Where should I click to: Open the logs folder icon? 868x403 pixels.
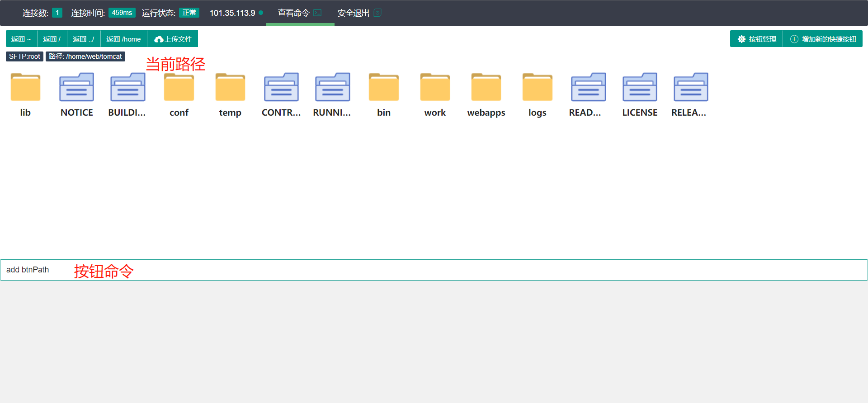pyautogui.click(x=538, y=87)
